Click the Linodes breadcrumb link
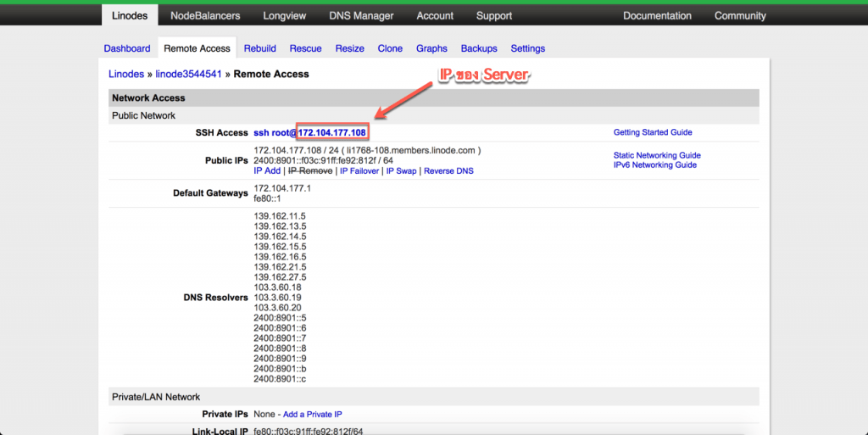 click(x=126, y=75)
